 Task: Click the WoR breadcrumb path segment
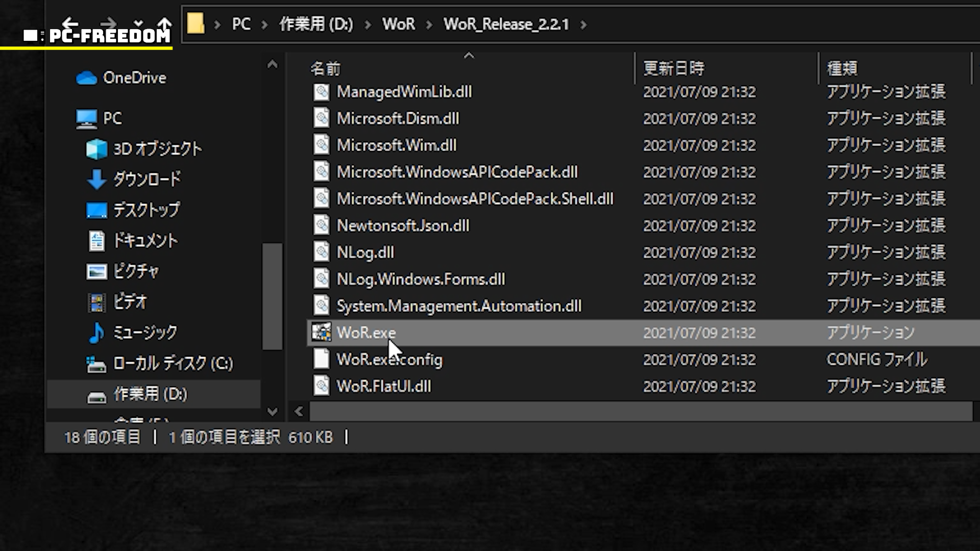click(x=398, y=24)
